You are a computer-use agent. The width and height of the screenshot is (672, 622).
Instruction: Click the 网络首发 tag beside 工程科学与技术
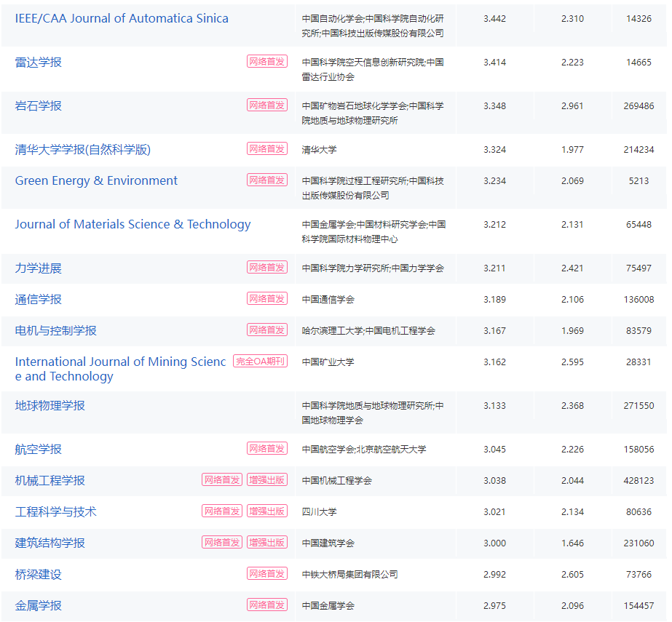pyautogui.click(x=222, y=511)
